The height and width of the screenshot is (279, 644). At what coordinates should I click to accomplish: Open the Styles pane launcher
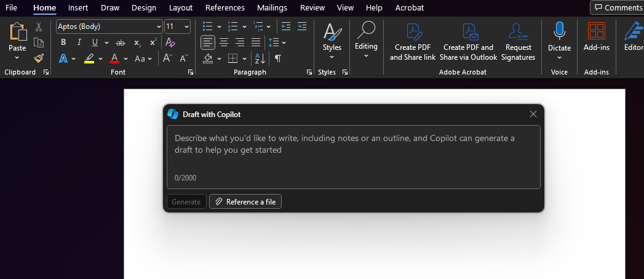[345, 72]
